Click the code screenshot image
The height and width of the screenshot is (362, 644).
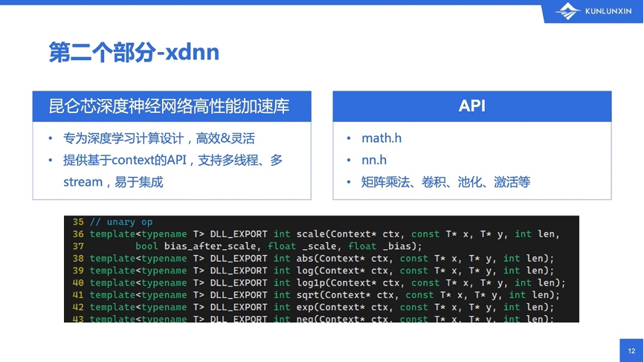click(x=321, y=269)
